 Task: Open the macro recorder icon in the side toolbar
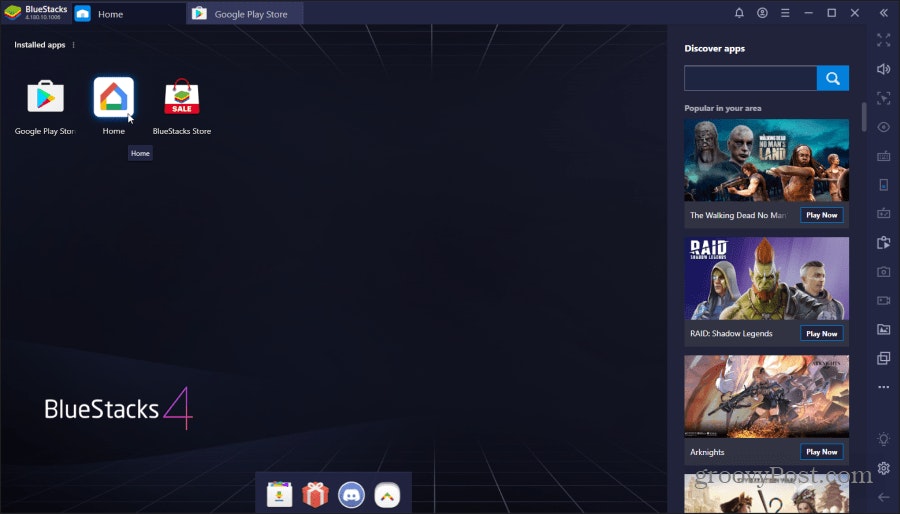tap(884, 213)
